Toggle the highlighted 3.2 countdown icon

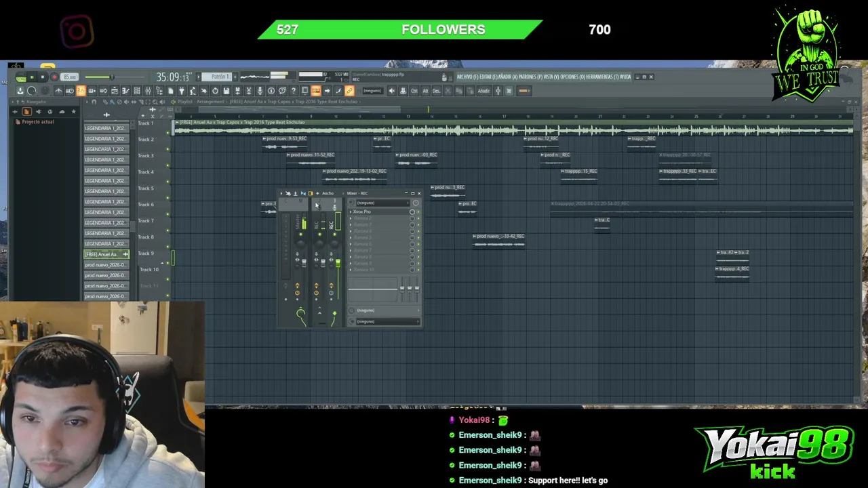[x=81, y=91]
